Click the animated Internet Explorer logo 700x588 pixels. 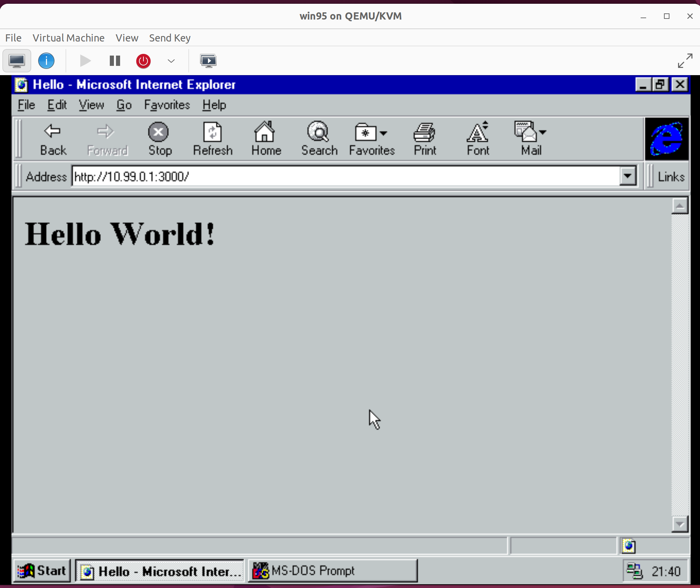click(667, 139)
